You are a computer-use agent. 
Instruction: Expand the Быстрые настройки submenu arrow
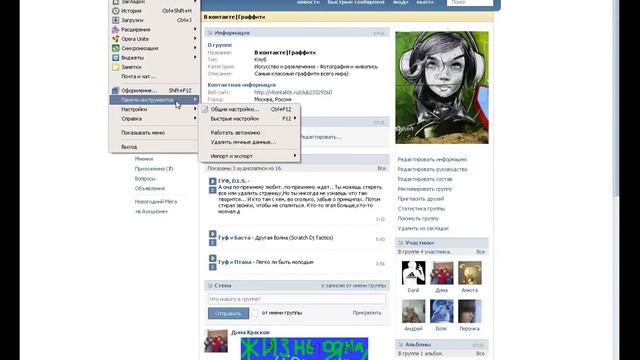pos(295,119)
